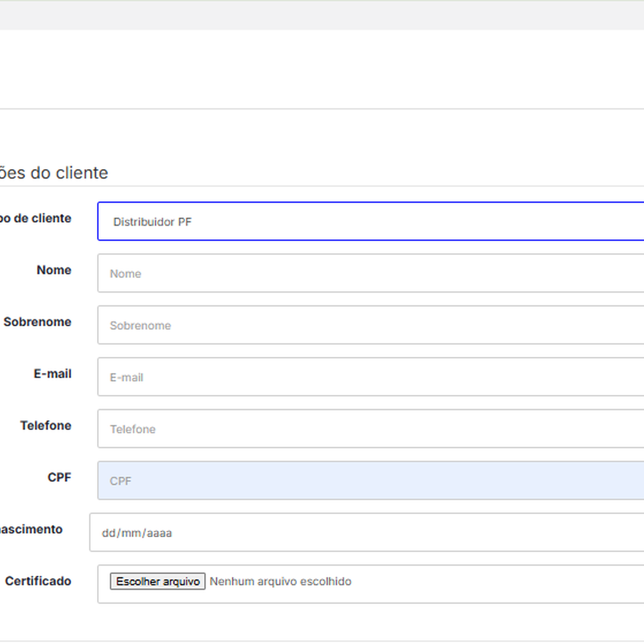
Task: Click the Certificado field label
Action: [38, 581]
